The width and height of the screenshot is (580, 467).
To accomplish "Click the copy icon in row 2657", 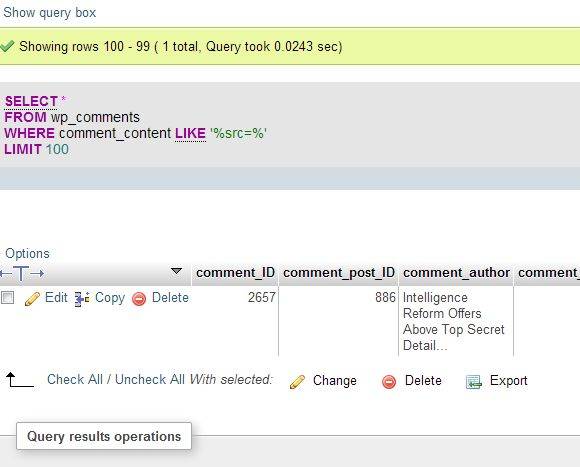I will point(82,299).
